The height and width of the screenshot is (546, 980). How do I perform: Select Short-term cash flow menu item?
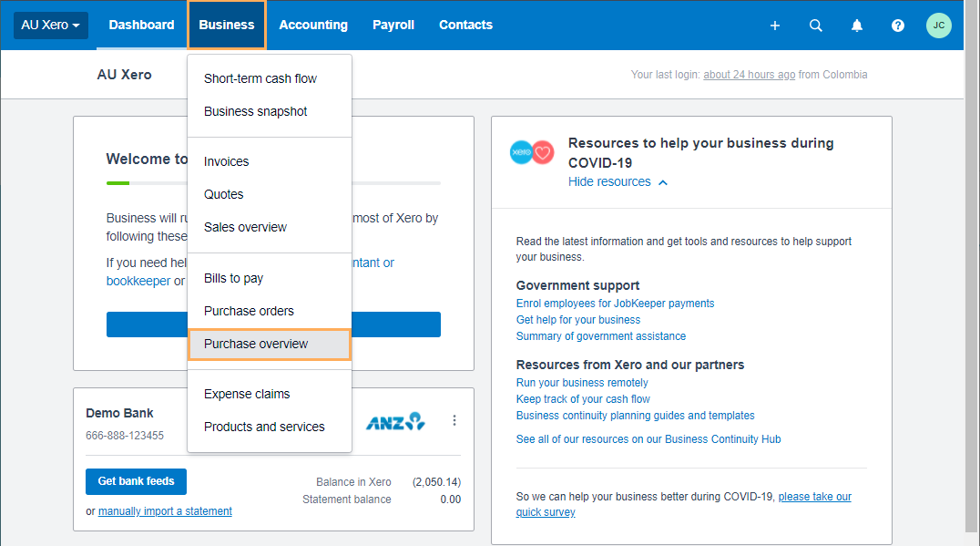coord(270,78)
